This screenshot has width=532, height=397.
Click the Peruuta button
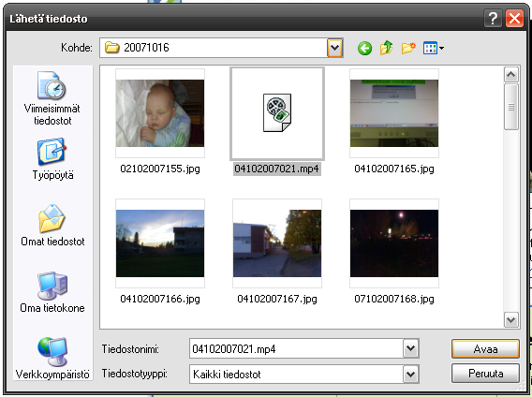485,374
